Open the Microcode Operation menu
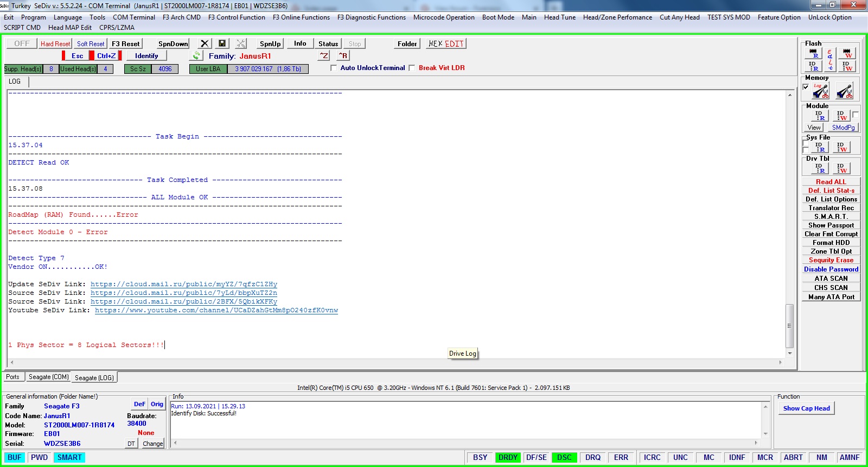The width and height of the screenshot is (868, 467). (x=444, y=17)
